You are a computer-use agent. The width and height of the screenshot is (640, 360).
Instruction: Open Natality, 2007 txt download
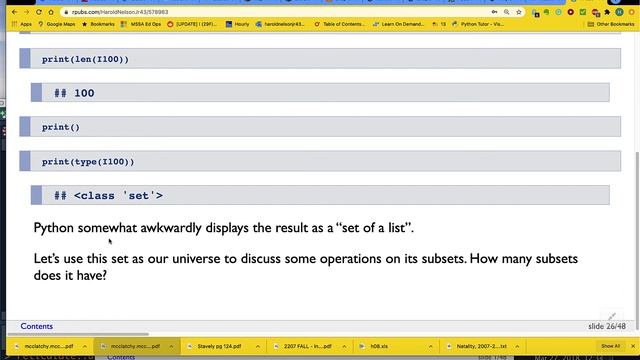[478, 346]
